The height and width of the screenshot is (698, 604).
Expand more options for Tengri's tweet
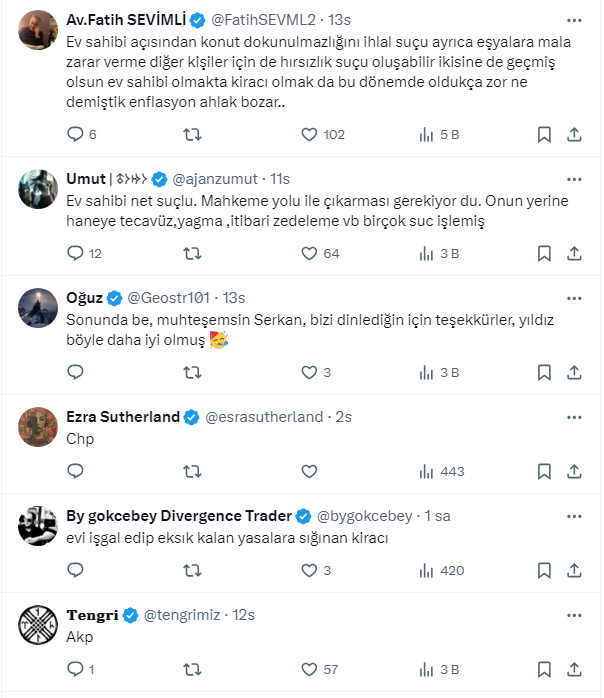tap(573, 615)
